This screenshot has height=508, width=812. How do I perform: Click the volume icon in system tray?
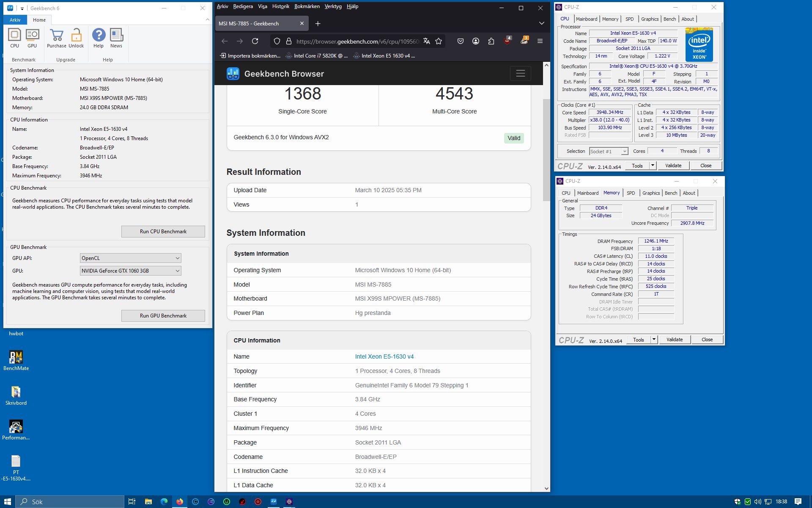tap(757, 502)
